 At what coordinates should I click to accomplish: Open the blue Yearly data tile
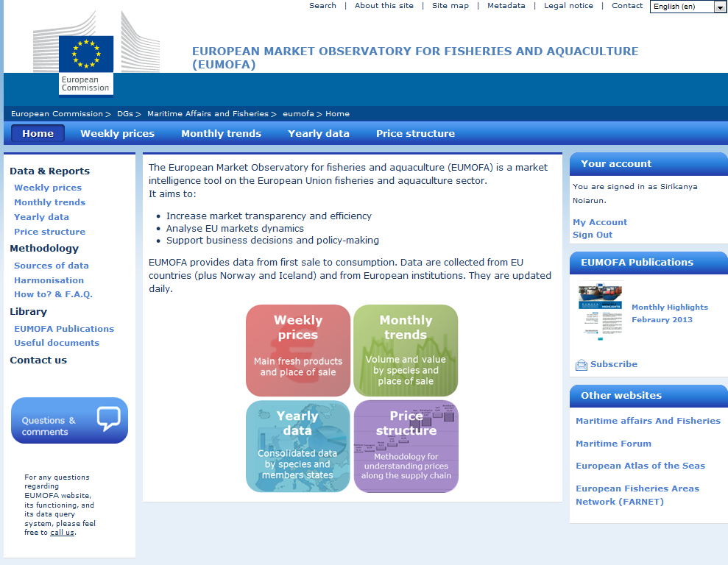tap(298, 447)
